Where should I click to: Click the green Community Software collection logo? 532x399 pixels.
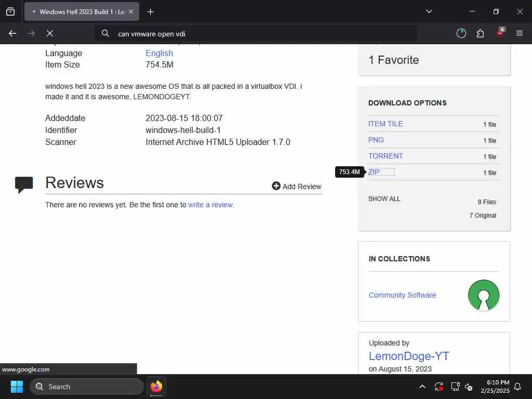point(483,295)
